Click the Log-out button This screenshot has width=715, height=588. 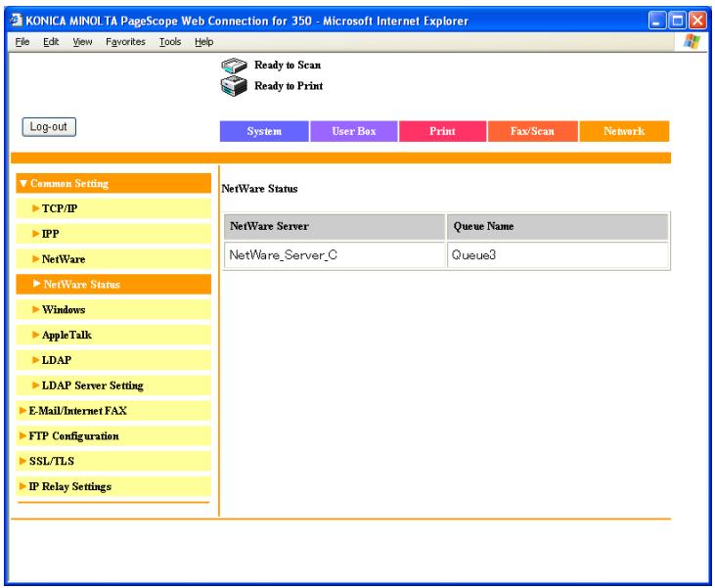tap(49, 127)
